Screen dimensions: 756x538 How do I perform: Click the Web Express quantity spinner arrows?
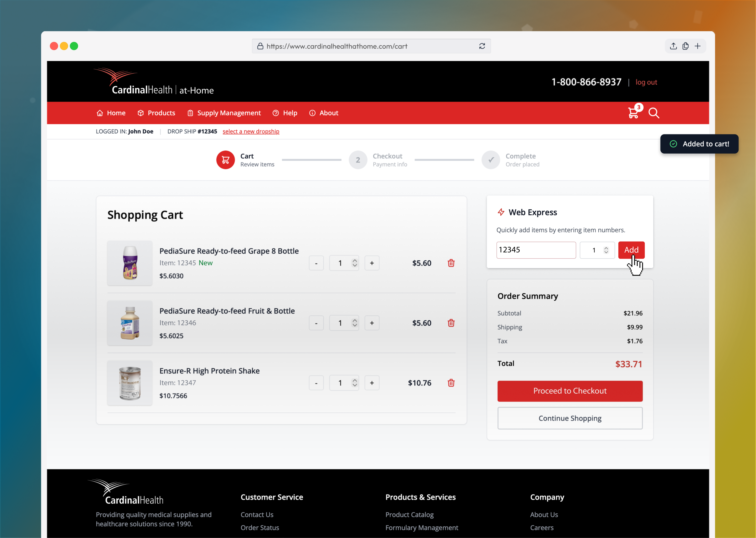click(606, 250)
